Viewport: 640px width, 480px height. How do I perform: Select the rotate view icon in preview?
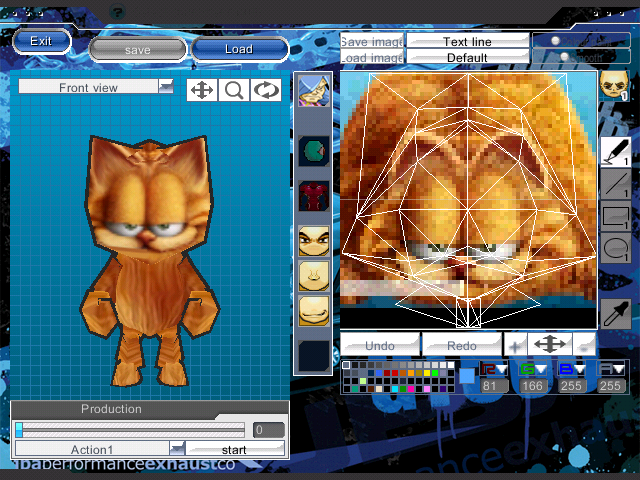coord(266,90)
